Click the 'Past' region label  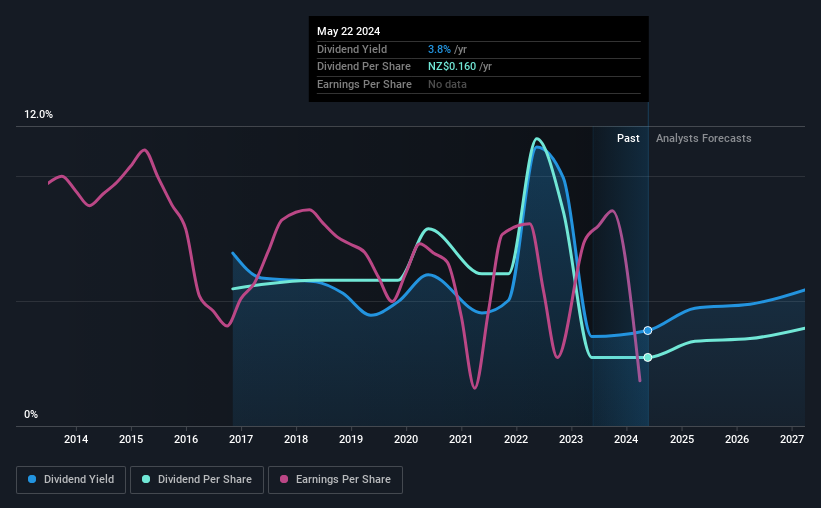628,138
